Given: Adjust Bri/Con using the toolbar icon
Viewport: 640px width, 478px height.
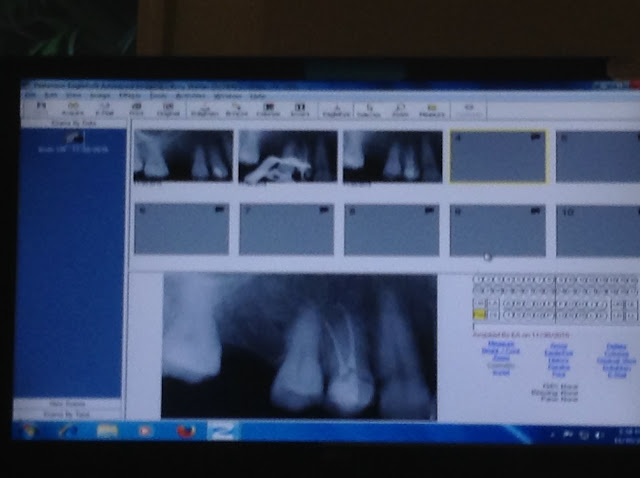Looking at the screenshot, I should [237, 110].
